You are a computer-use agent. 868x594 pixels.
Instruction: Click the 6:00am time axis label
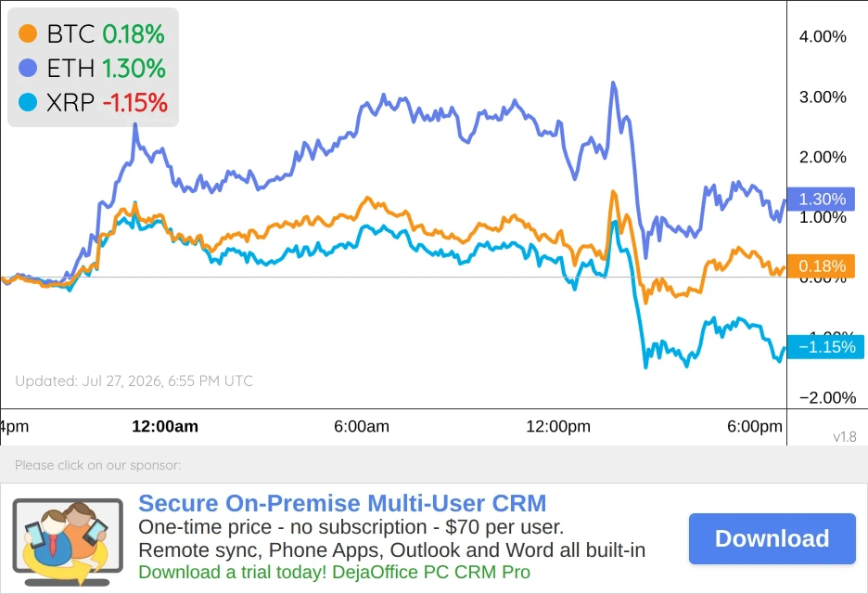pyautogui.click(x=362, y=426)
